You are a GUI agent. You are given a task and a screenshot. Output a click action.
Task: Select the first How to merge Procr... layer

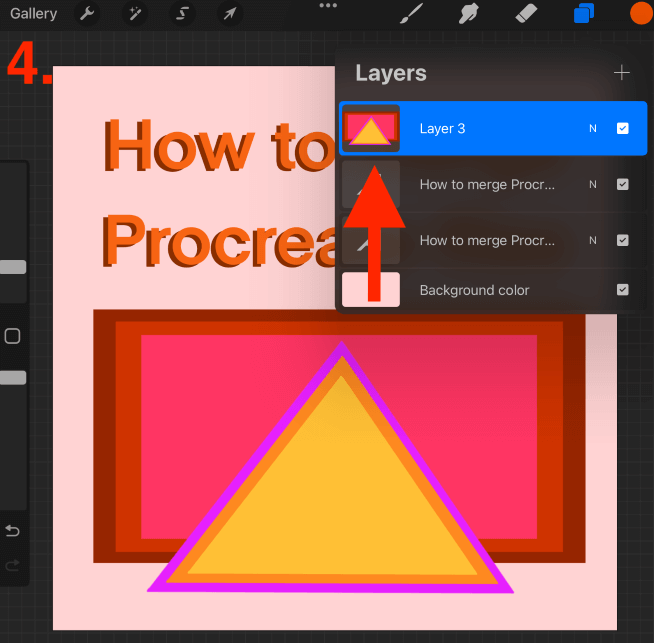point(493,184)
